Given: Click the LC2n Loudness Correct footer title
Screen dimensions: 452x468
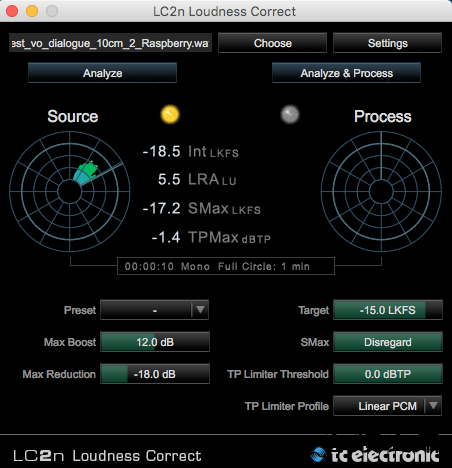Looking at the screenshot, I should (x=107, y=456).
